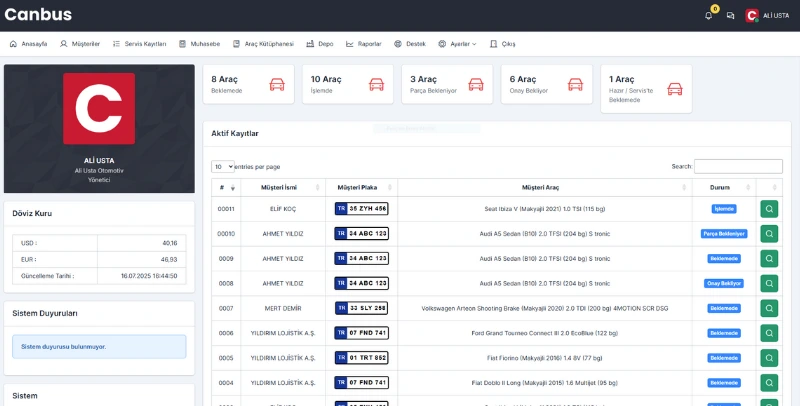The height and width of the screenshot is (406, 800).
Task: Open the 1 Araç Hazır card
Action: [x=646, y=89]
